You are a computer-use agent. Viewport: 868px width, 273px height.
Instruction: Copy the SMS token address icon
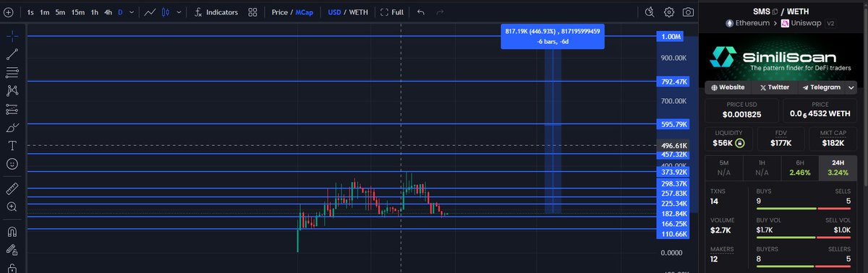click(774, 11)
